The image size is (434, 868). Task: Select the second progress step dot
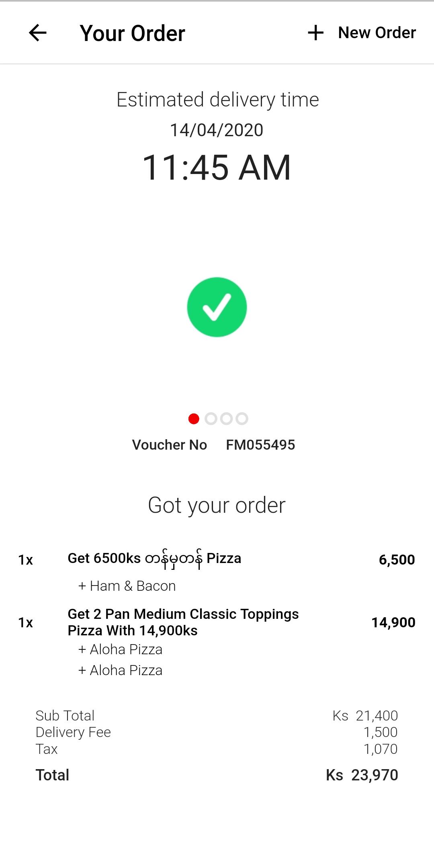pos(211,419)
